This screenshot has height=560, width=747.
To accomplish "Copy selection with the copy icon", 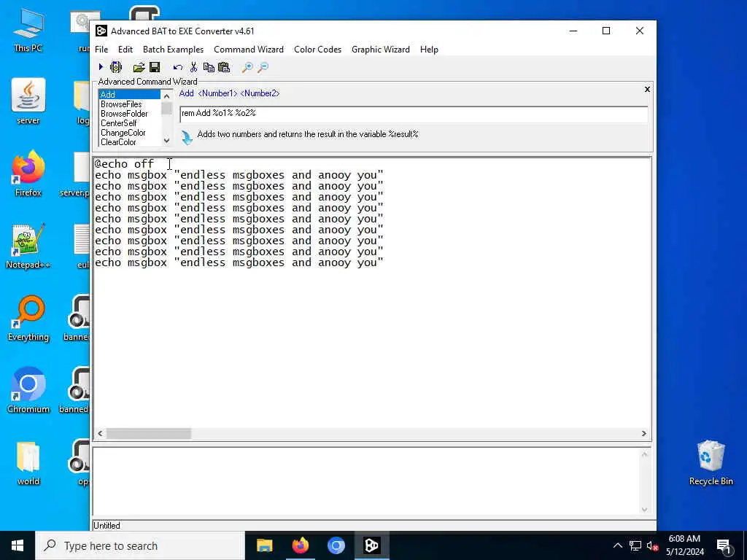I will 209,67.
